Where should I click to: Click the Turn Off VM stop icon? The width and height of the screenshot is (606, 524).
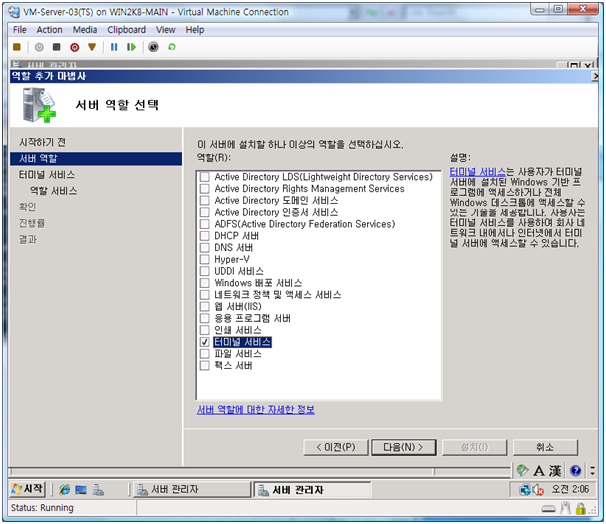coord(57,47)
